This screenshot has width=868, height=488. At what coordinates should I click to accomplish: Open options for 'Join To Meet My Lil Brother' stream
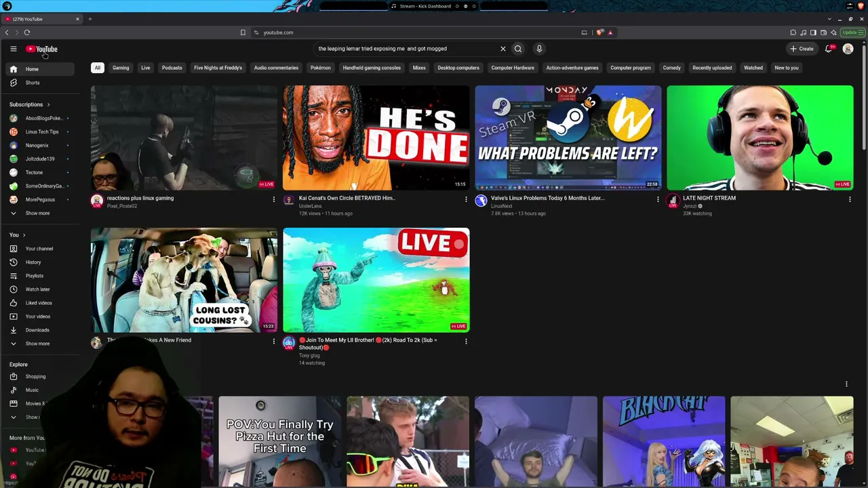[466, 341]
